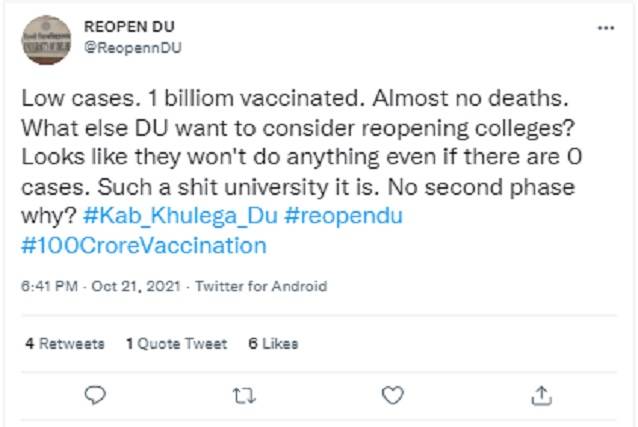Screen dimensions: 638x427
Task: Open the #100CroreVaccination hashtag
Action: click(x=143, y=244)
